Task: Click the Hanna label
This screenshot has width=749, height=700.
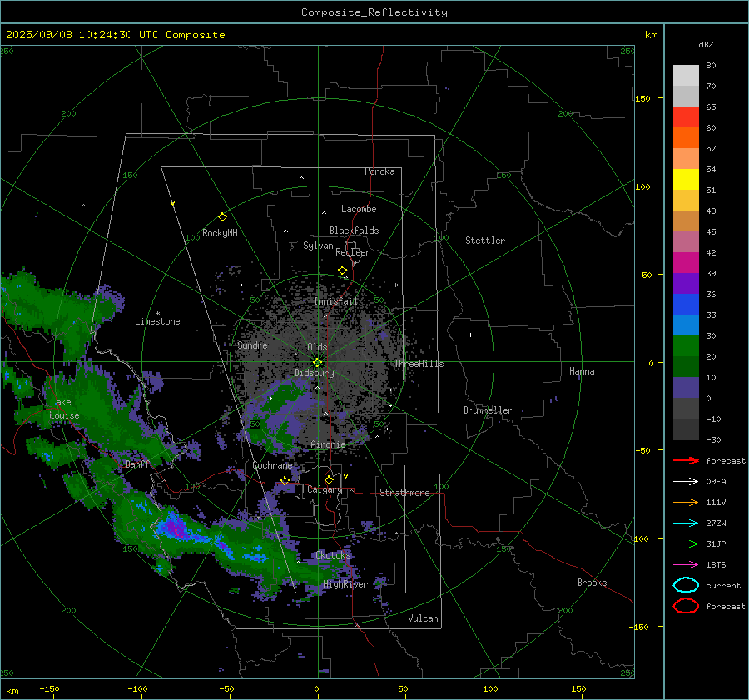Action: (582, 371)
